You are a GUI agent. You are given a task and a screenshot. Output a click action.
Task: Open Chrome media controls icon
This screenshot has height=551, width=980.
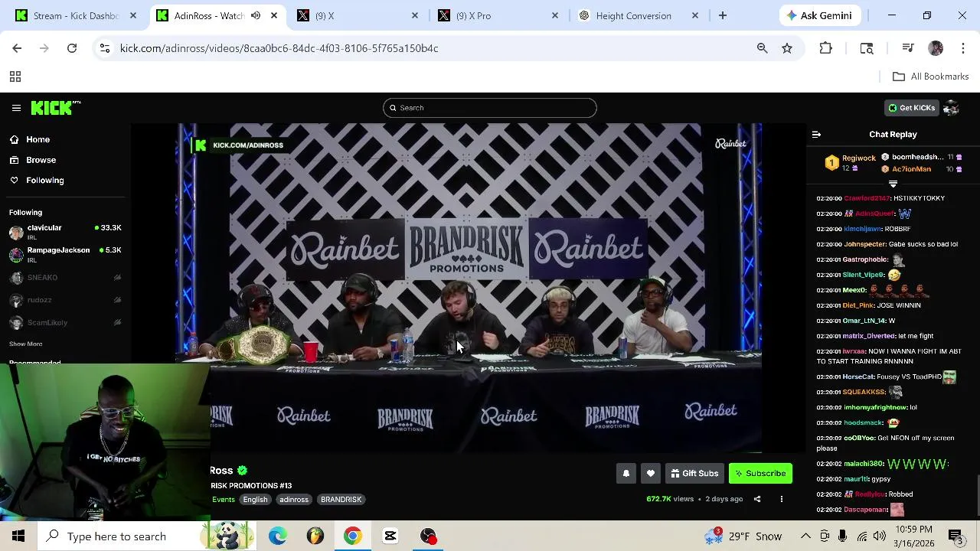point(908,48)
